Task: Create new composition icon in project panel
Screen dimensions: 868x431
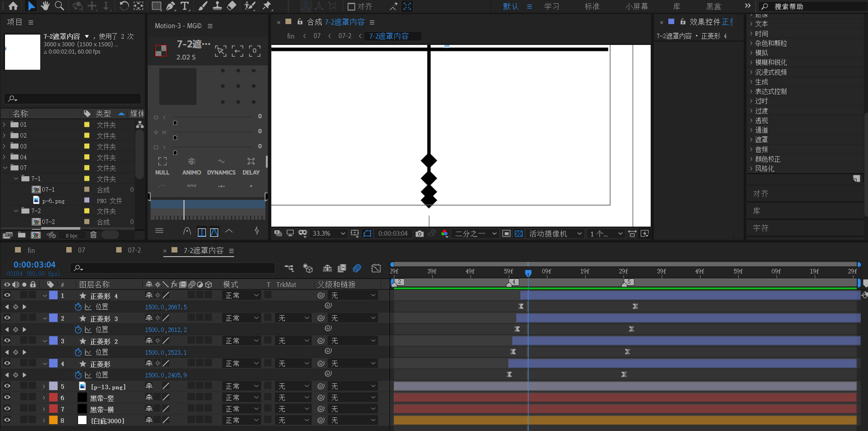Action: tap(35, 235)
